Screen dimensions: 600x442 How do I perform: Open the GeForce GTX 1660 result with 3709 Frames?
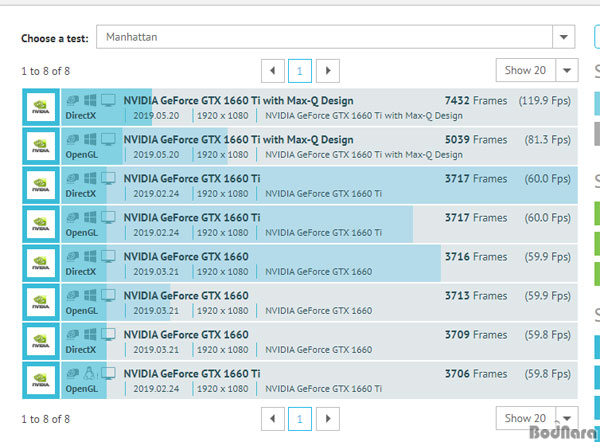pyautogui.click(x=186, y=335)
